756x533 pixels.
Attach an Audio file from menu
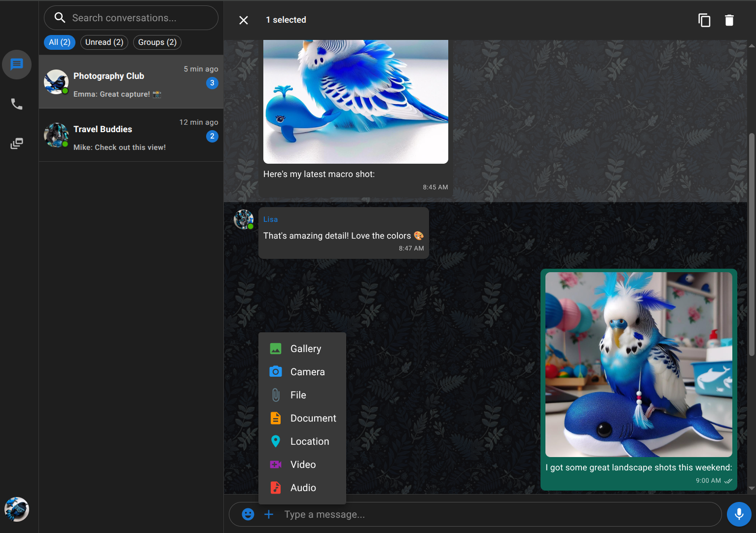coord(302,488)
